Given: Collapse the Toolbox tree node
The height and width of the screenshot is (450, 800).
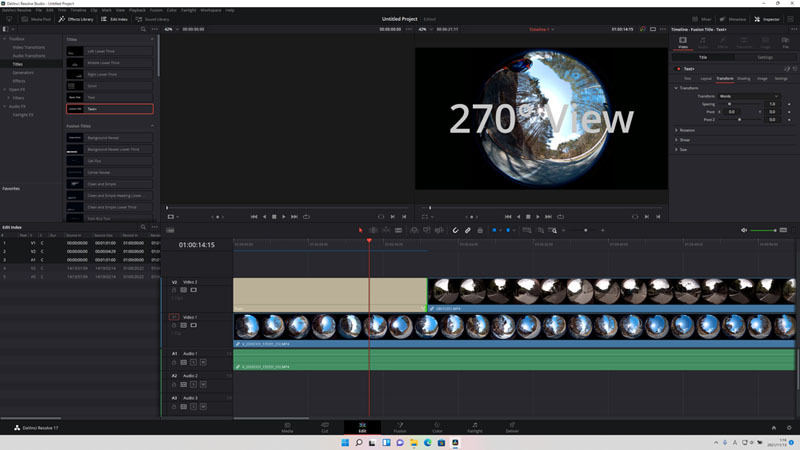Looking at the screenshot, I should point(5,39).
